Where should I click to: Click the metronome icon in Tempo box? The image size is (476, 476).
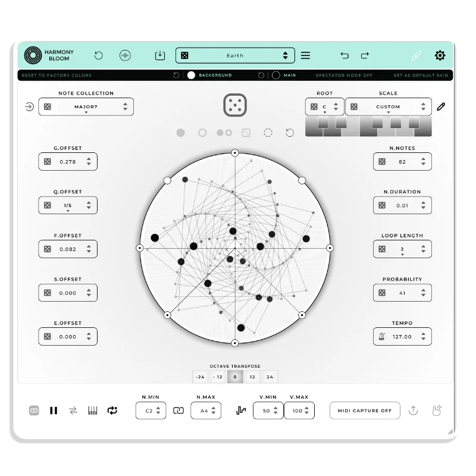pyautogui.click(x=382, y=336)
